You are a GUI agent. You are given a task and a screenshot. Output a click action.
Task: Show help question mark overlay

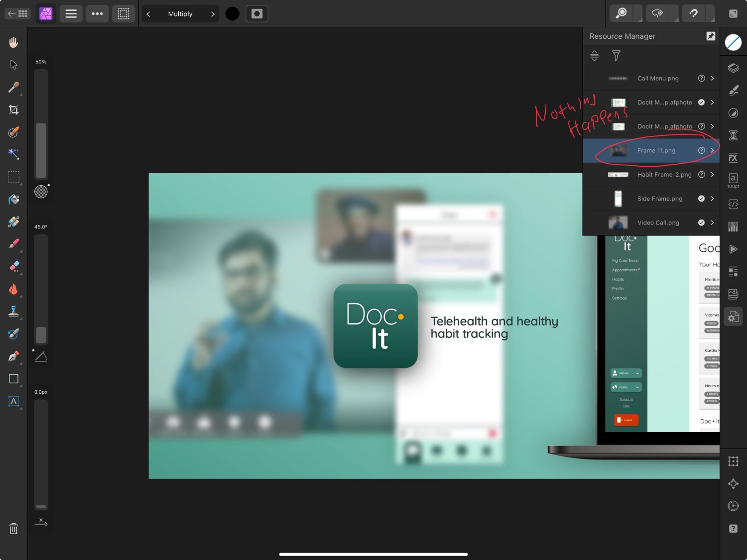coord(733,529)
